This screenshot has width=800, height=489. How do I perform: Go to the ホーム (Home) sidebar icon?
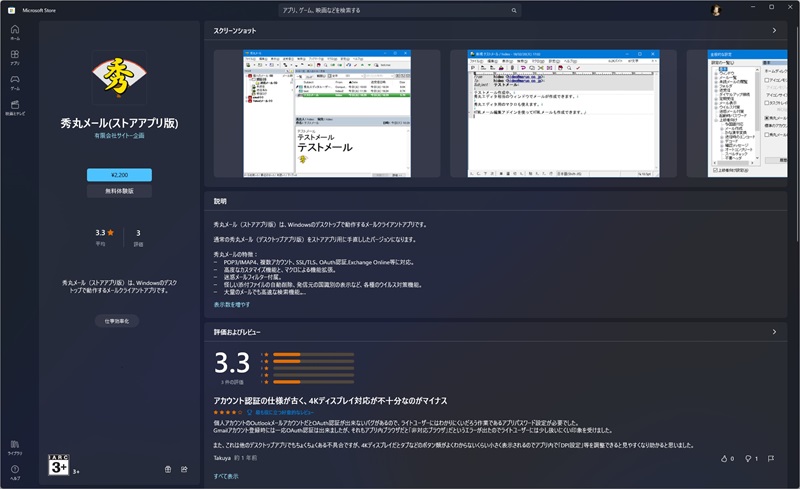pyautogui.click(x=15, y=32)
